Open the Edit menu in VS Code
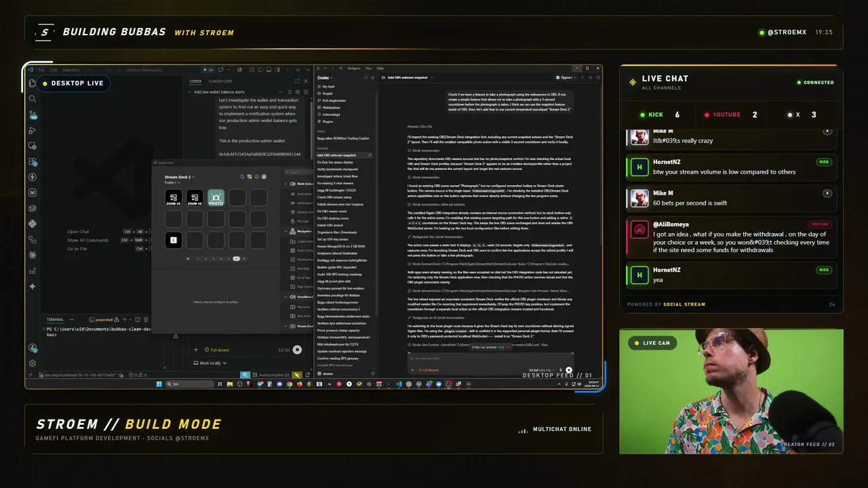 point(54,70)
